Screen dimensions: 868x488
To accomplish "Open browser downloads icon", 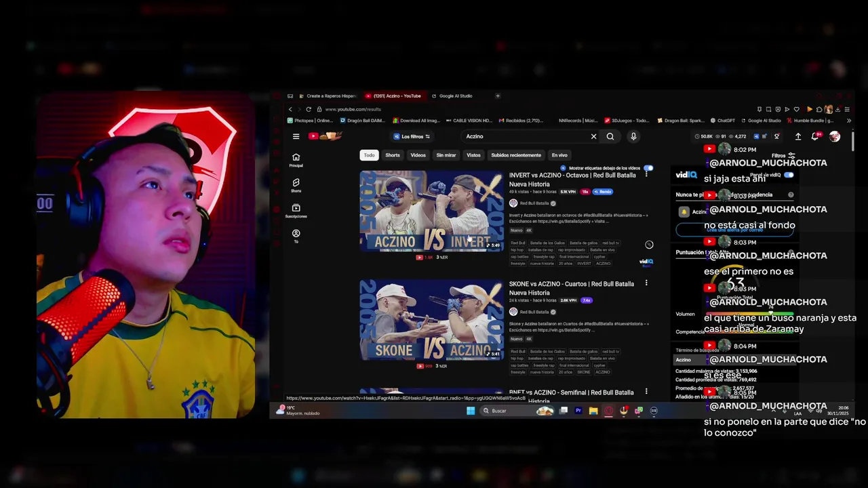I will click(x=837, y=109).
